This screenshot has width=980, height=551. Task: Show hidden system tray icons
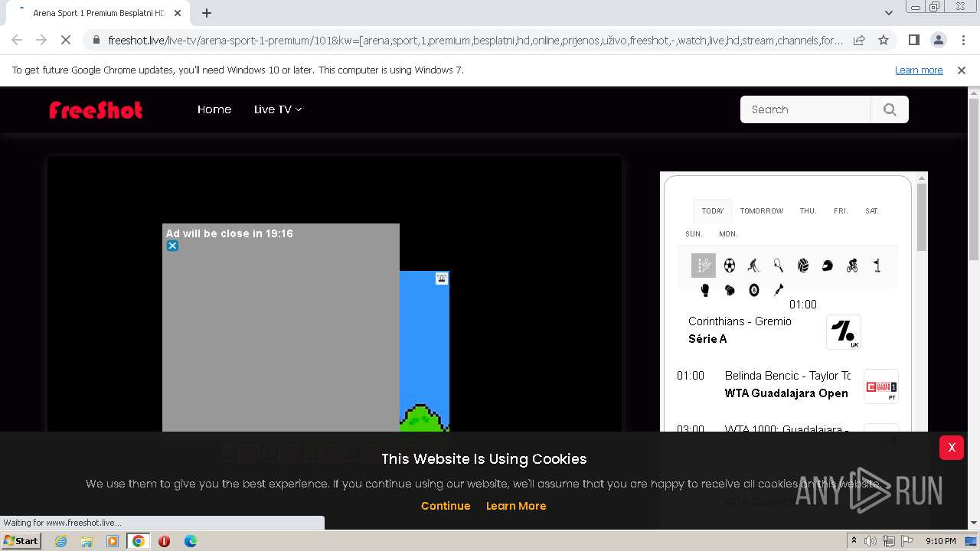(854, 541)
